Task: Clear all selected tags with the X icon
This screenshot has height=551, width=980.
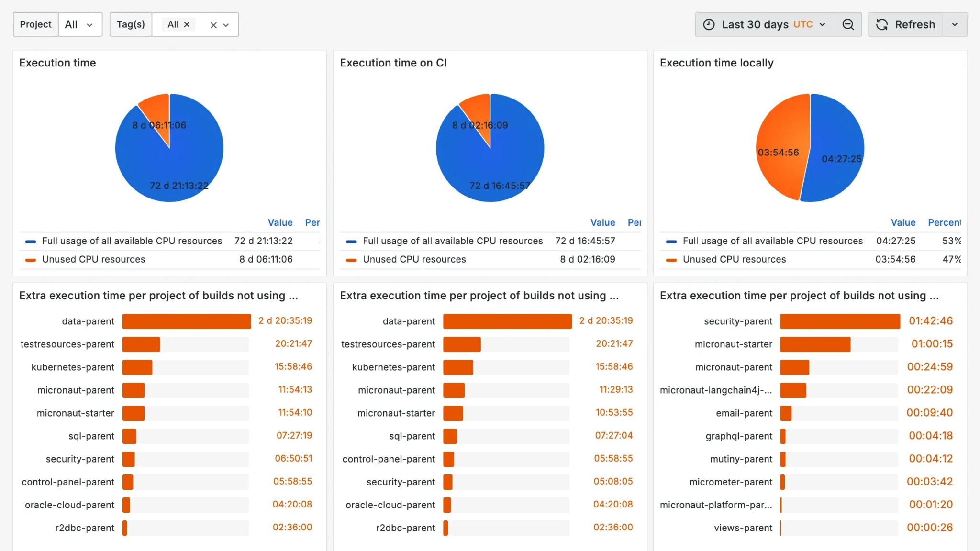Action: [213, 25]
